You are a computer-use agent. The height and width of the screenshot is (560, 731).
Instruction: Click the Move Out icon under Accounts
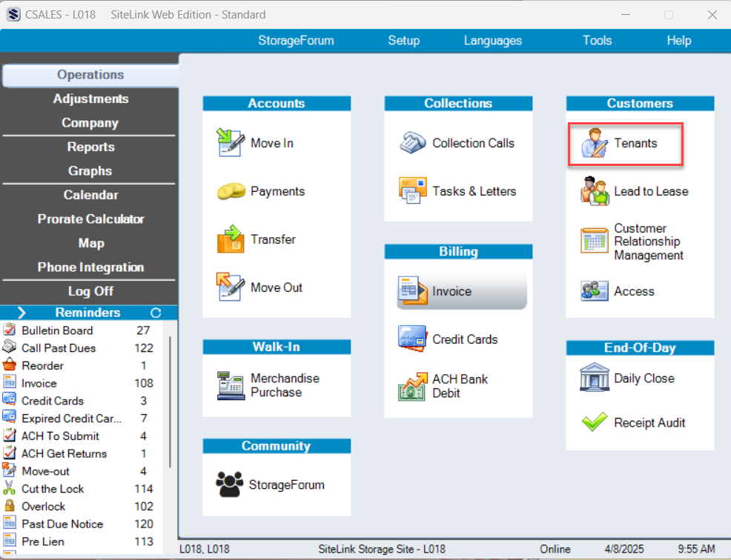point(231,287)
